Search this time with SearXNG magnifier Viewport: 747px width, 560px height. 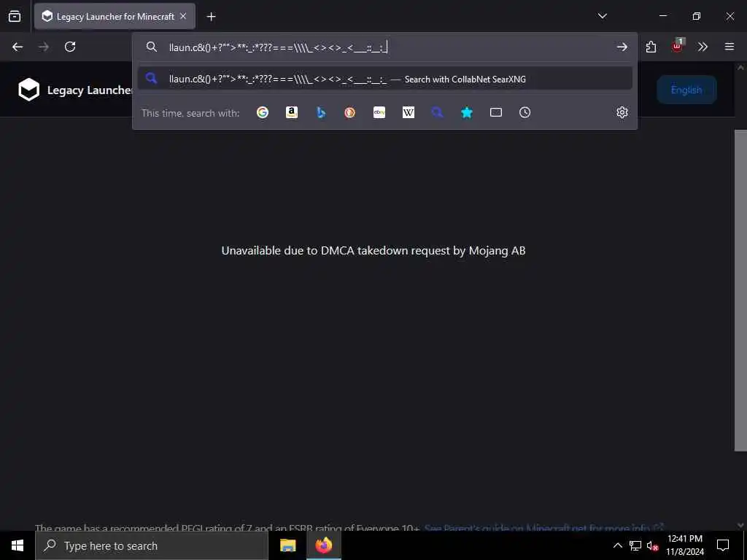click(438, 112)
